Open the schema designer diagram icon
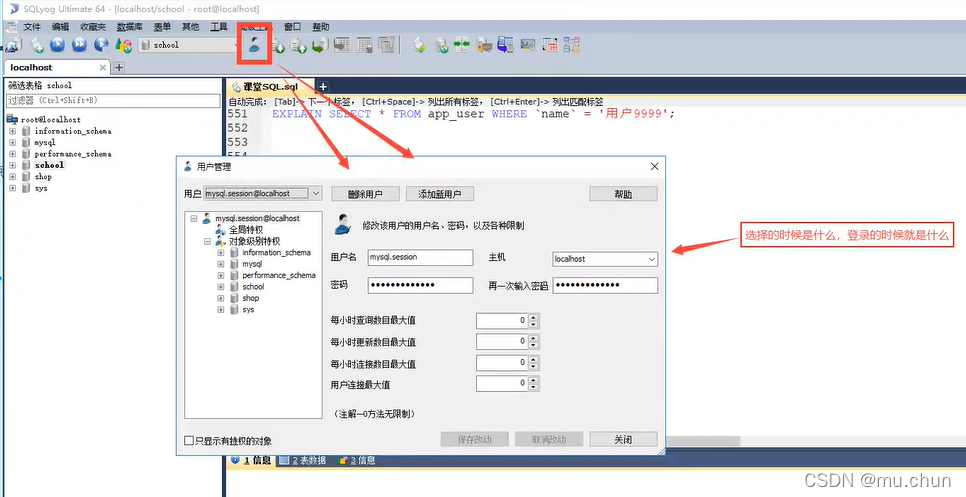Image resolution: width=966 pixels, height=497 pixels. (x=572, y=44)
